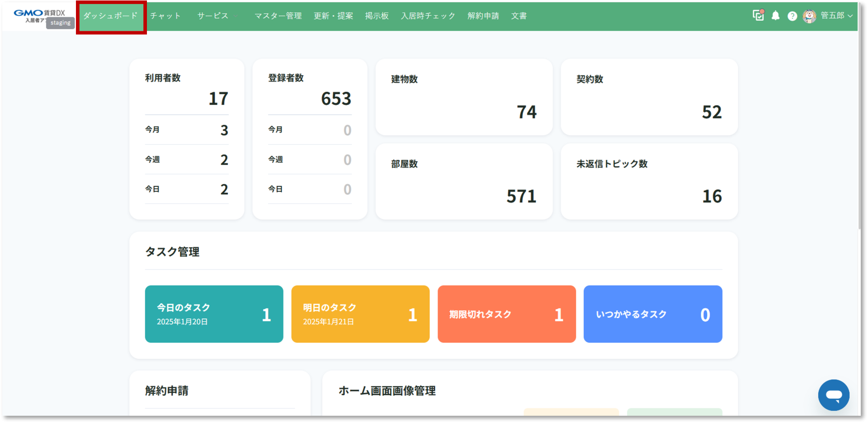Image resolution: width=868 pixels, height=423 pixels.
Task: Open the 文書 menu item
Action: (519, 16)
